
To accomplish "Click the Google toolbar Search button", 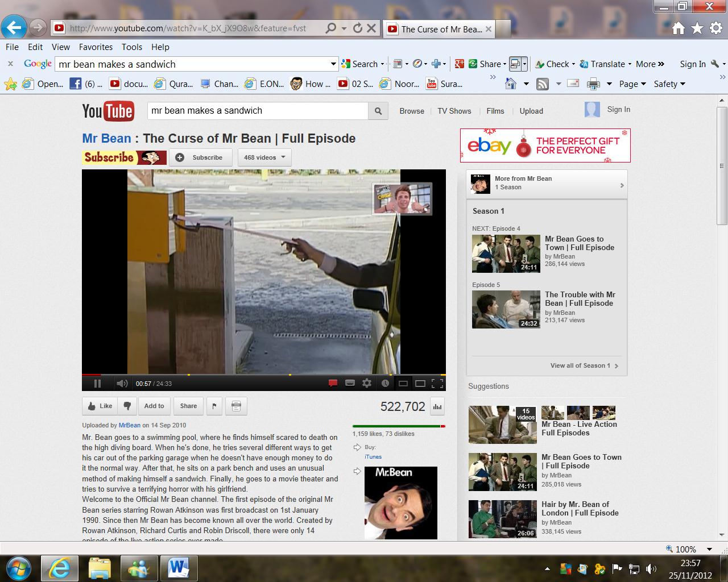I will 363,64.
